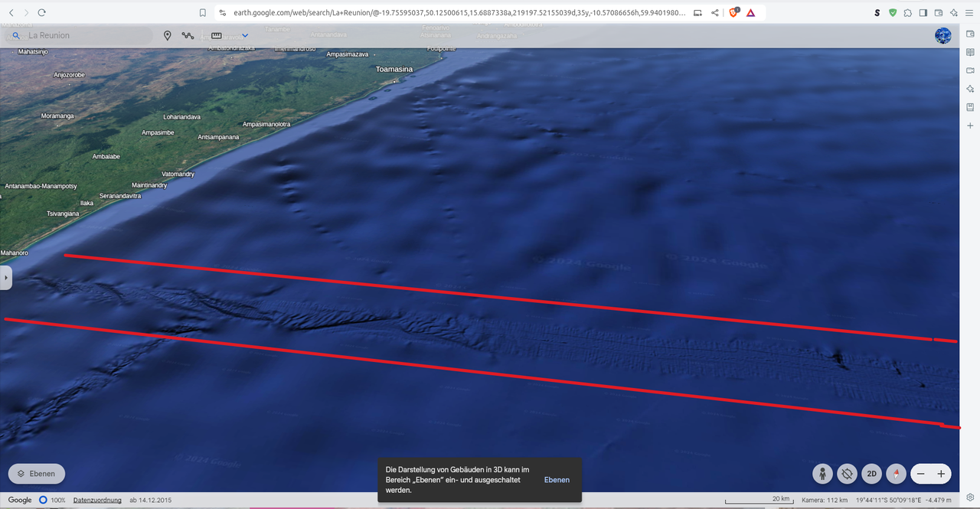Open Leo AI in the sidebar
The height and width of the screenshot is (509, 980).
pos(970,89)
